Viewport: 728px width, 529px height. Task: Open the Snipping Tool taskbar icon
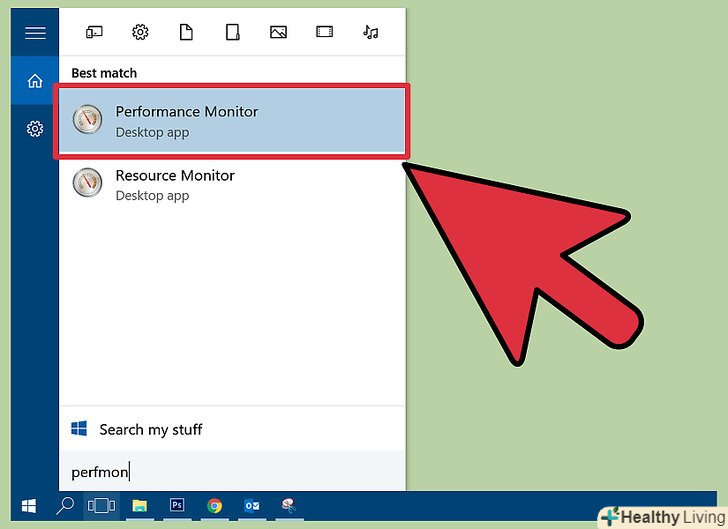[x=289, y=505]
